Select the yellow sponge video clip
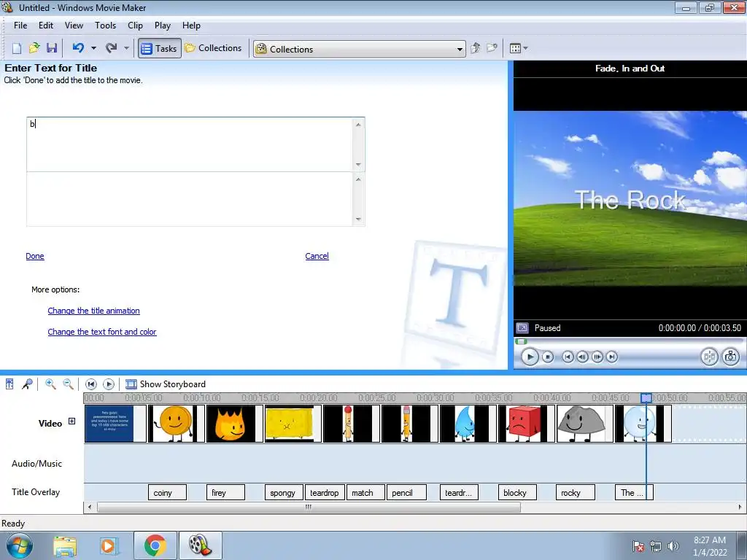The height and width of the screenshot is (560, 747). click(293, 424)
